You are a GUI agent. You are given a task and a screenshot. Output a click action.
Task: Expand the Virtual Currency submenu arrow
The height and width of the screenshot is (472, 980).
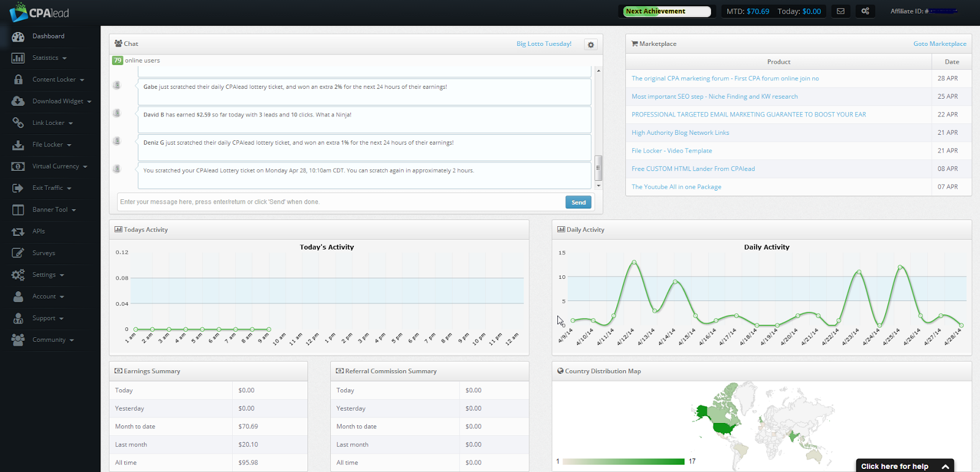(x=85, y=167)
